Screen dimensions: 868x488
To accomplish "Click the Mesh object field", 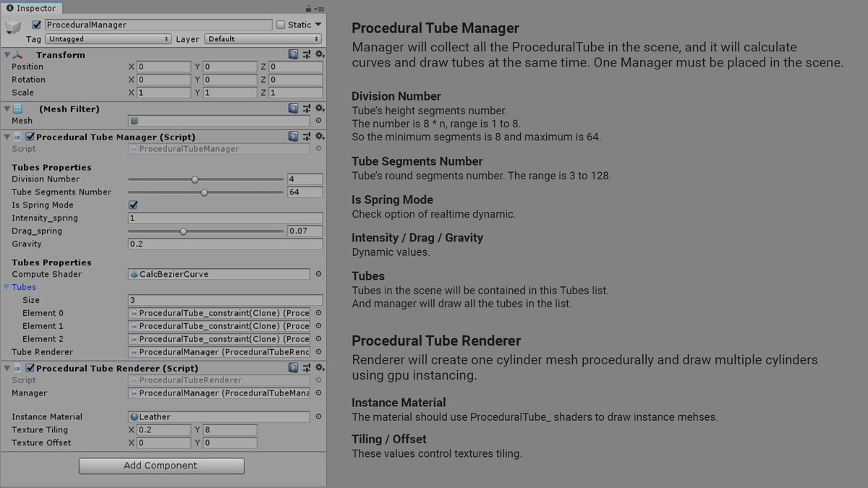I will click(219, 121).
